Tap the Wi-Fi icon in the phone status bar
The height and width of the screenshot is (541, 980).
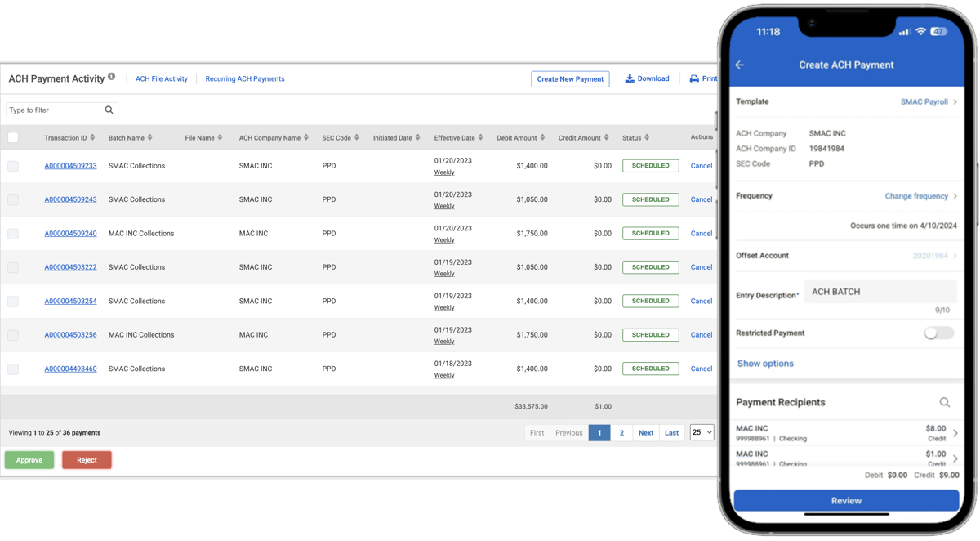pyautogui.click(x=921, y=31)
